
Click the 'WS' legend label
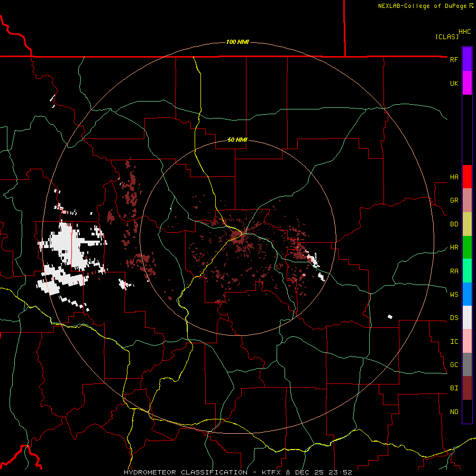point(454,294)
